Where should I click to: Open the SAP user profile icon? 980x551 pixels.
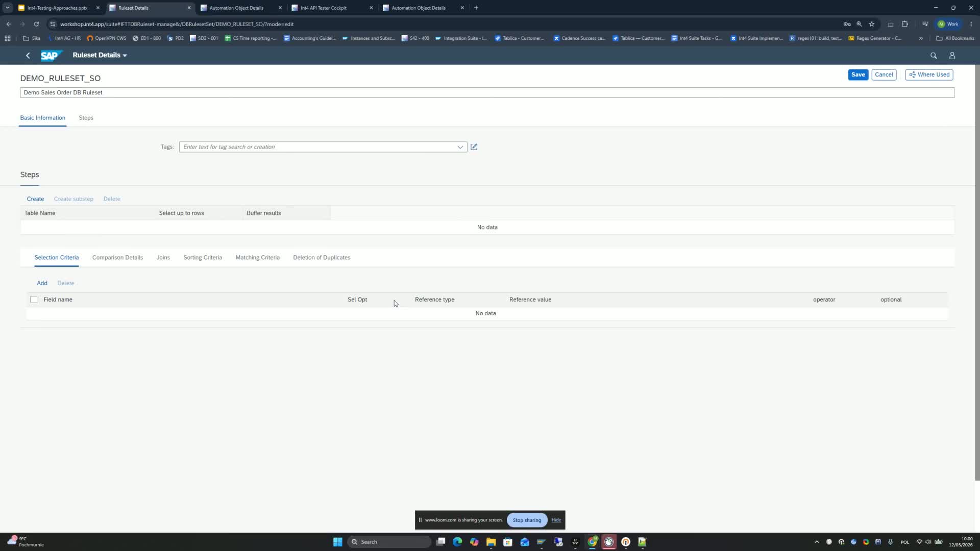pyautogui.click(x=952, y=56)
